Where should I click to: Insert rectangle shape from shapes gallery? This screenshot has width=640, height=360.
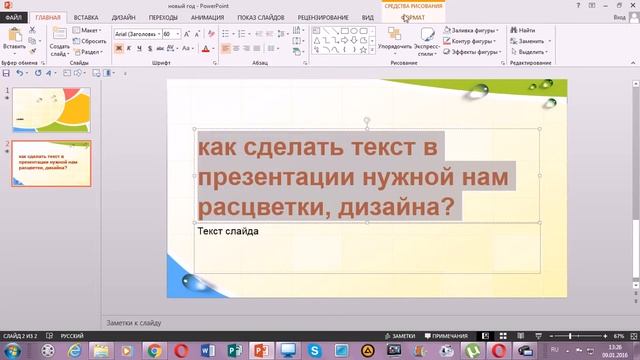[x=345, y=31]
